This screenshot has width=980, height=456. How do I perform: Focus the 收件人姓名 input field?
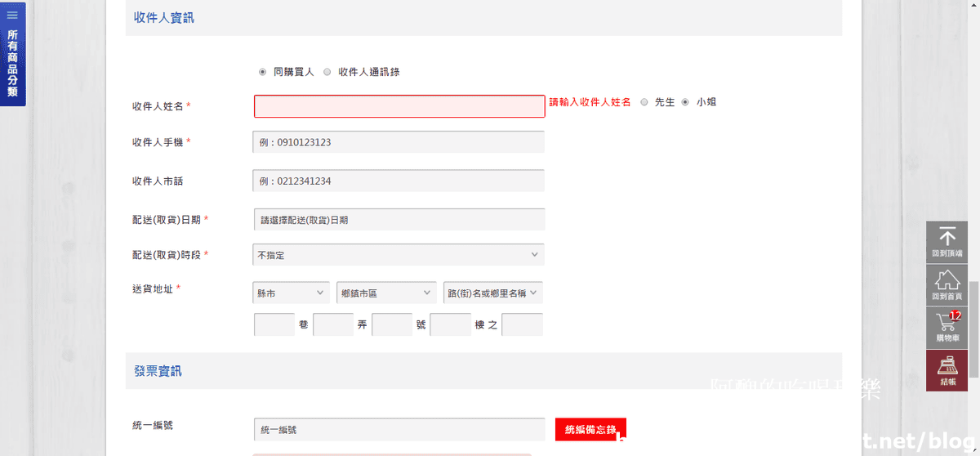(x=399, y=106)
